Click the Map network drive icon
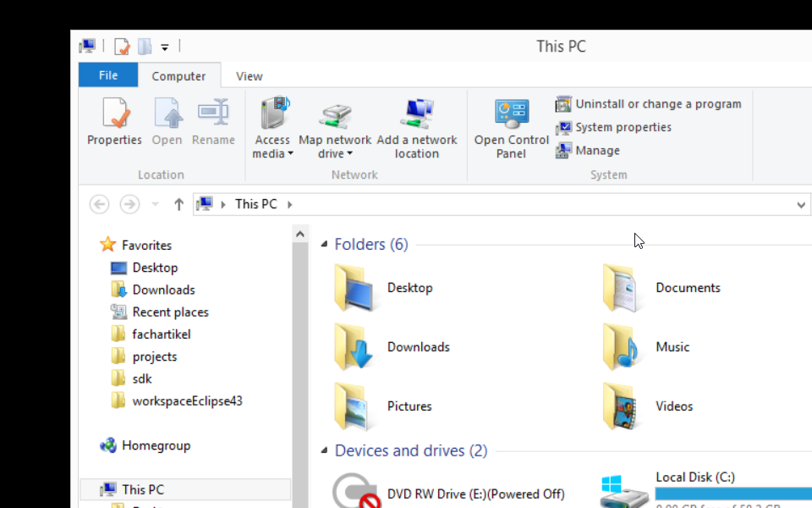The width and height of the screenshot is (812, 508). click(335, 114)
